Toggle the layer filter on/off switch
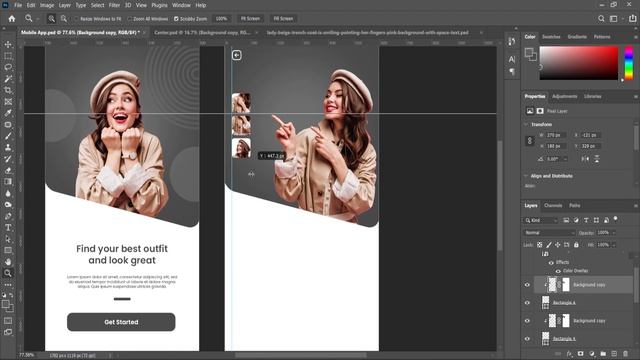This screenshot has width=640, height=360. (616, 219)
